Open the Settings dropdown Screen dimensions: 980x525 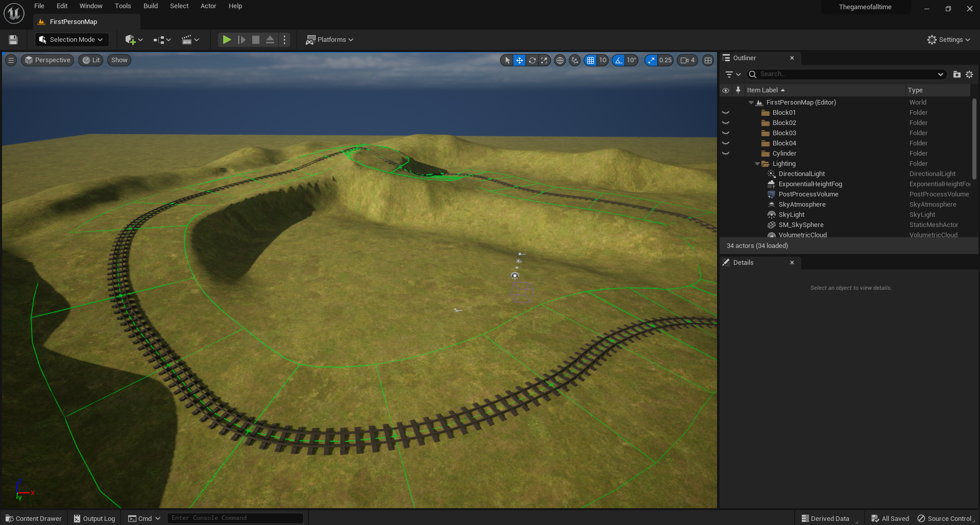click(948, 40)
